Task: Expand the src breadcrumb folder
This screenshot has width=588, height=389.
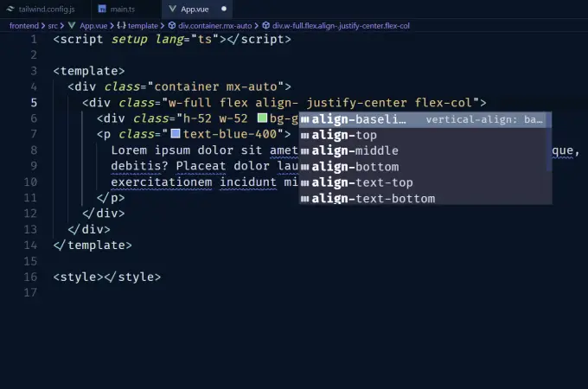Action: [x=54, y=26]
